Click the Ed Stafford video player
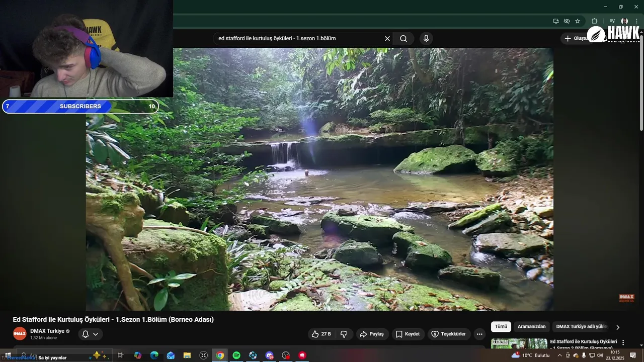This screenshot has height=362, width=644. [x=319, y=179]
